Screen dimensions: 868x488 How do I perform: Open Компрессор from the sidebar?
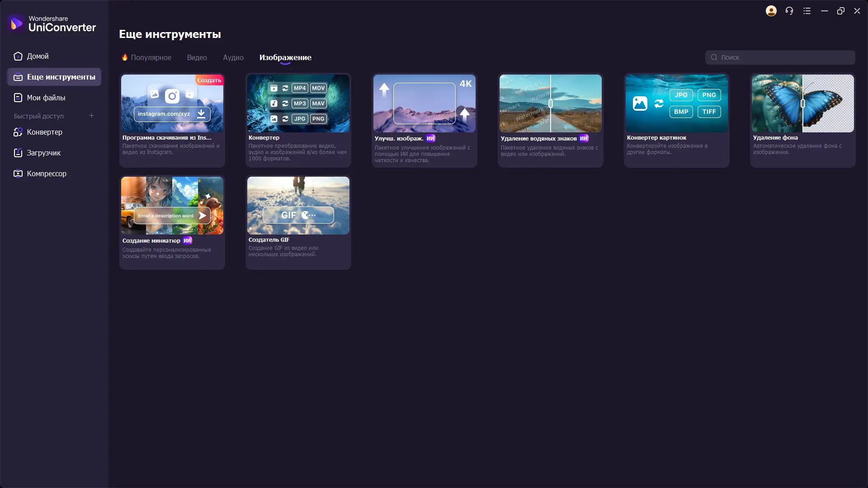click(46, 174)
